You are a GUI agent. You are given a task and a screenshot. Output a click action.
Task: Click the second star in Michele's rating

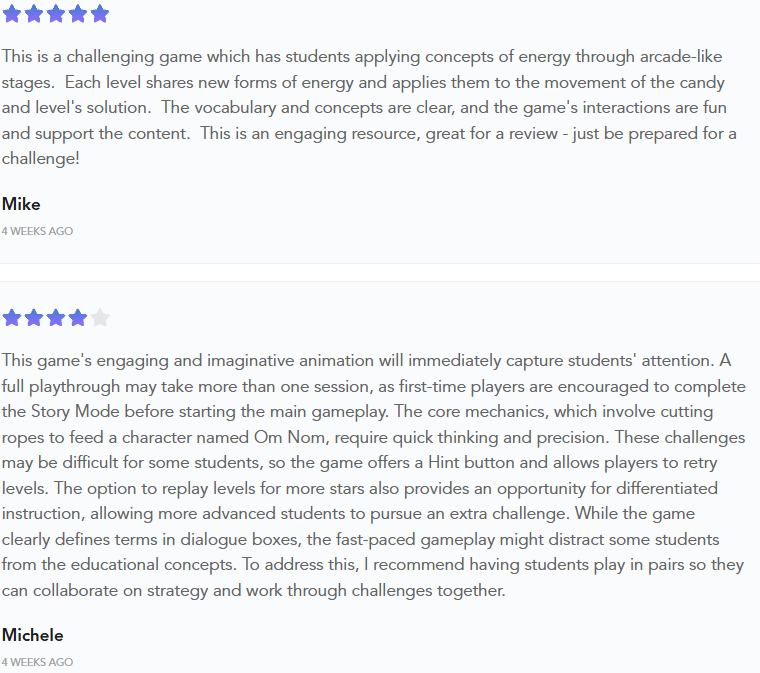pyautogui.click(x=34, y=318)
